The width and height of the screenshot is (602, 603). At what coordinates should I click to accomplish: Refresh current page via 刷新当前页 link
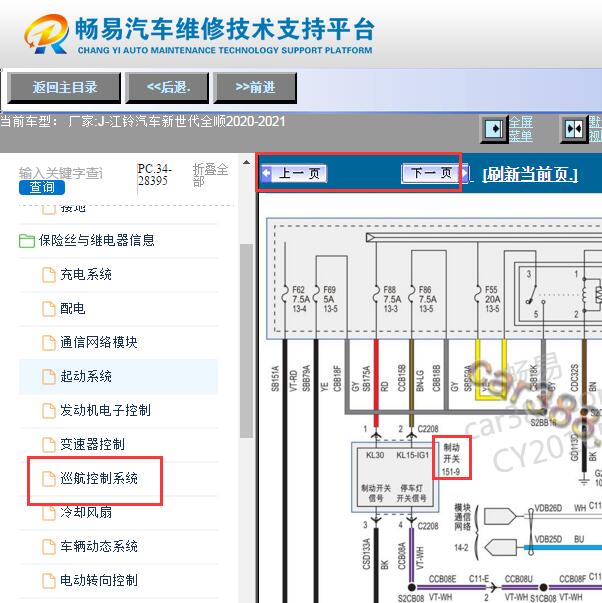point(530,175)
